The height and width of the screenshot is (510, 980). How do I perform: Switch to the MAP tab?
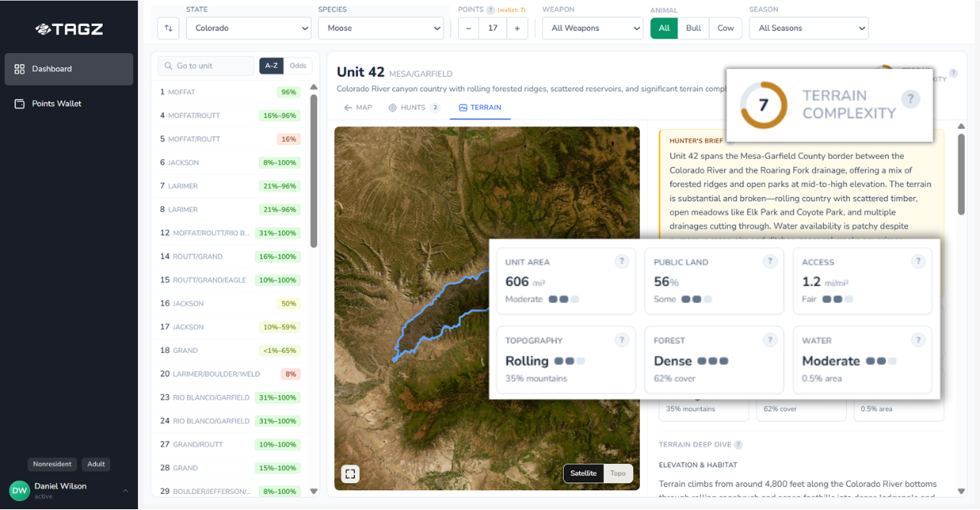point(356,108)
